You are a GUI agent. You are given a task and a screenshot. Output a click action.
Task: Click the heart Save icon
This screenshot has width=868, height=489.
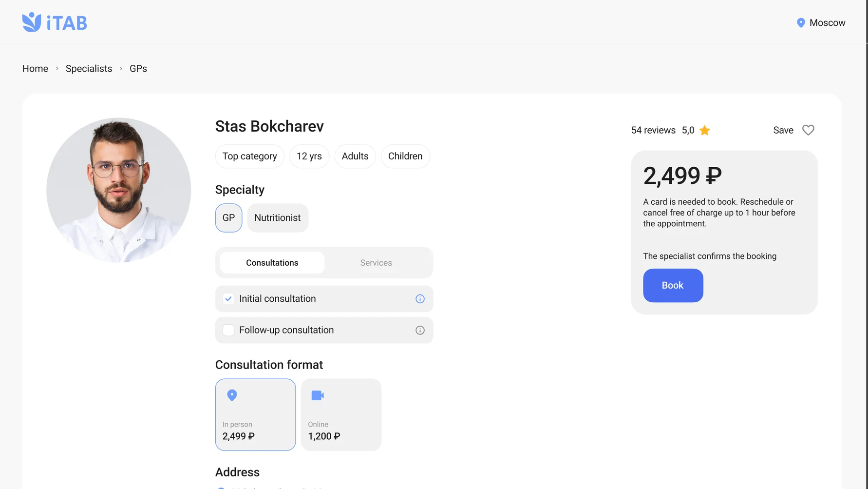[x=808, y=130]
